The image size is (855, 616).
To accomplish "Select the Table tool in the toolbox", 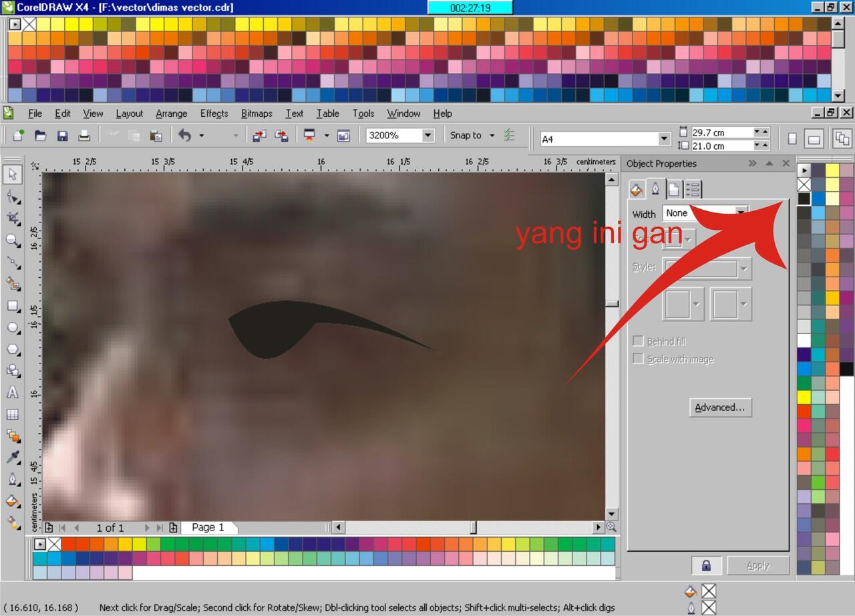I will point(13,414).
